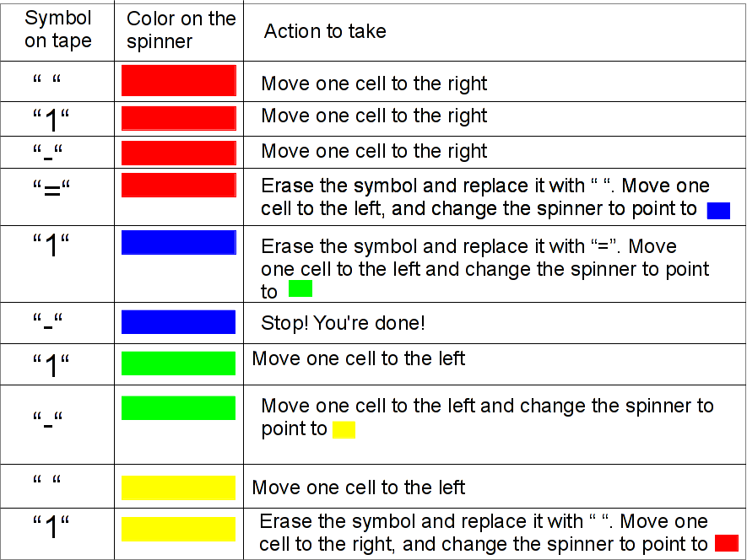Select the small blue square after "point to"
The height and width of the screenshot is (560, 747).
[x=718, y=211]
